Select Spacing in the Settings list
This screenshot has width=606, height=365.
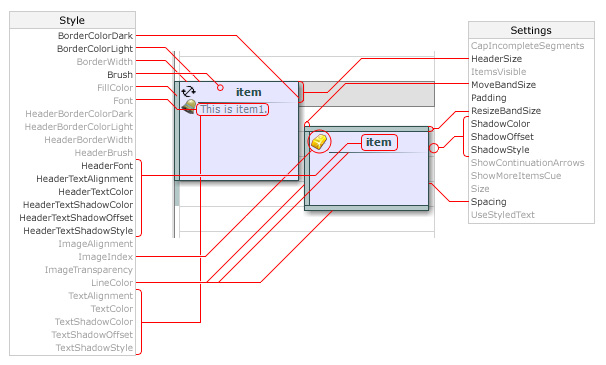point(489,202)
